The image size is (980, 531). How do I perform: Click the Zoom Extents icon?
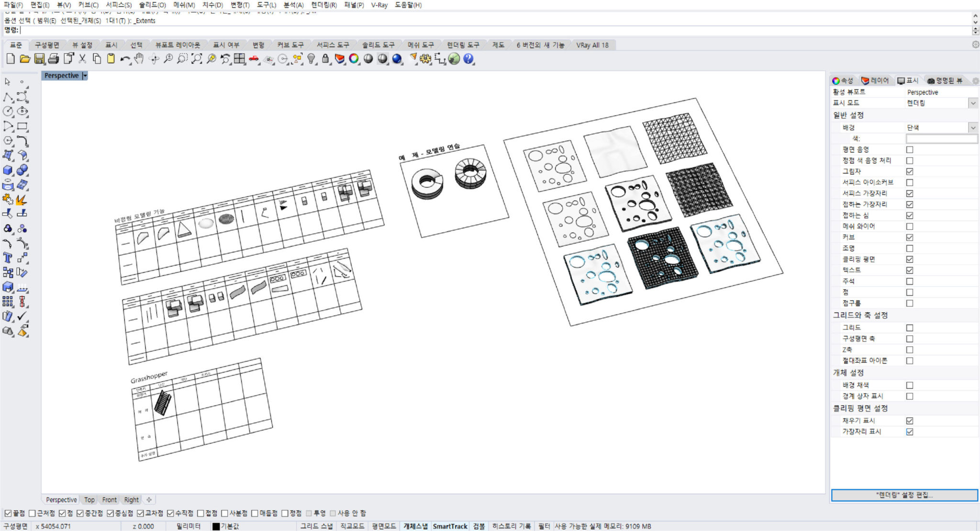pyautogui.click(x=197, y=59)
